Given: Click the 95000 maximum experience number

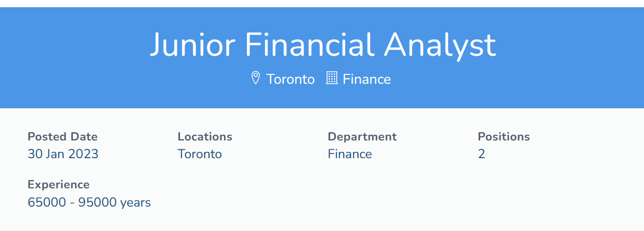Looking at the screenshot, I should coord(97,202).
